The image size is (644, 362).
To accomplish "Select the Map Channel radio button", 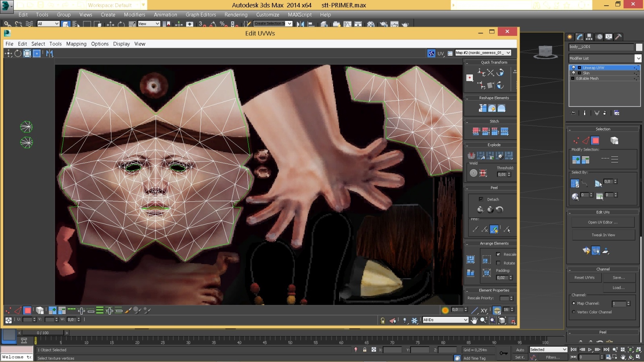I will 574,303.
